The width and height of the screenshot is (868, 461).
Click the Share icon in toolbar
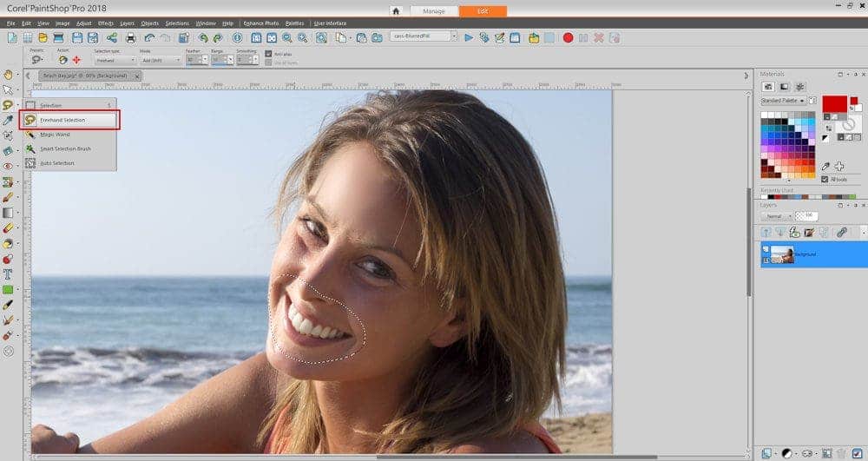point(112,37)
